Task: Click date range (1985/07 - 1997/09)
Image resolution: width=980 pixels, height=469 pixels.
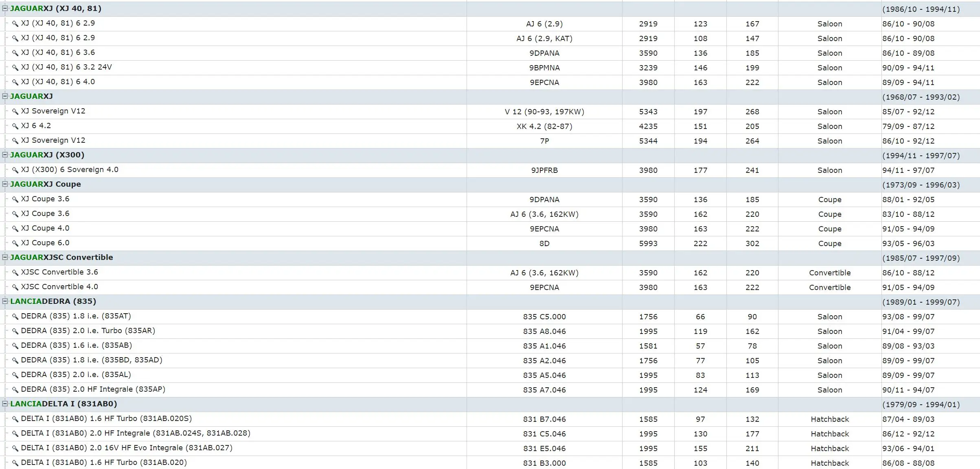Action: click(x=921, y=258)
